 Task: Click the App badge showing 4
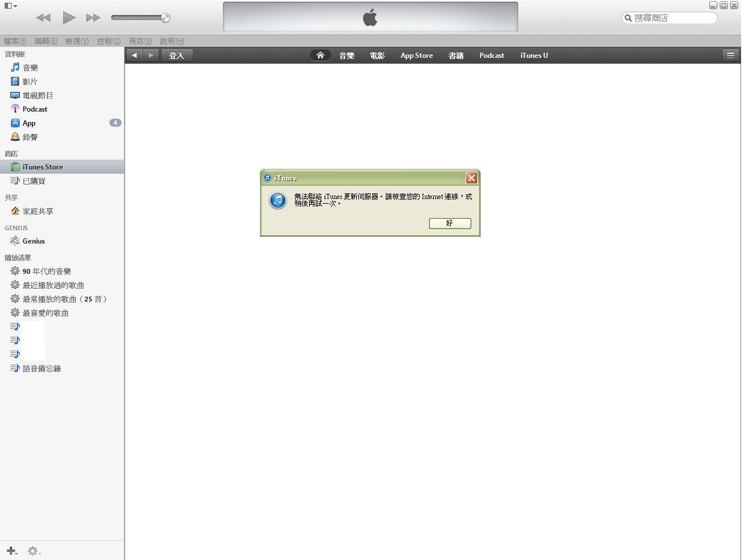click(x=115, y=123)
